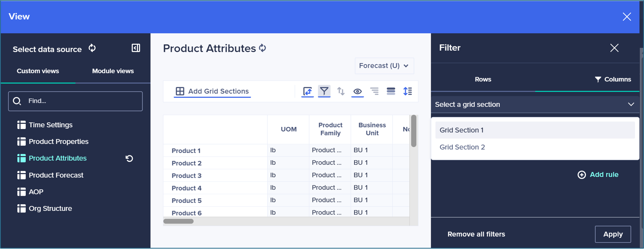Screen dimensions: 644x249
Task: Choose Grid Section 1 option
Action: (535, 130)
